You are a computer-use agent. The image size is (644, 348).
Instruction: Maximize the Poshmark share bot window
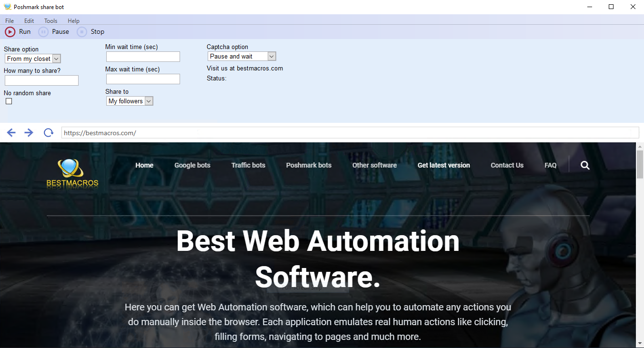[611, 7]
